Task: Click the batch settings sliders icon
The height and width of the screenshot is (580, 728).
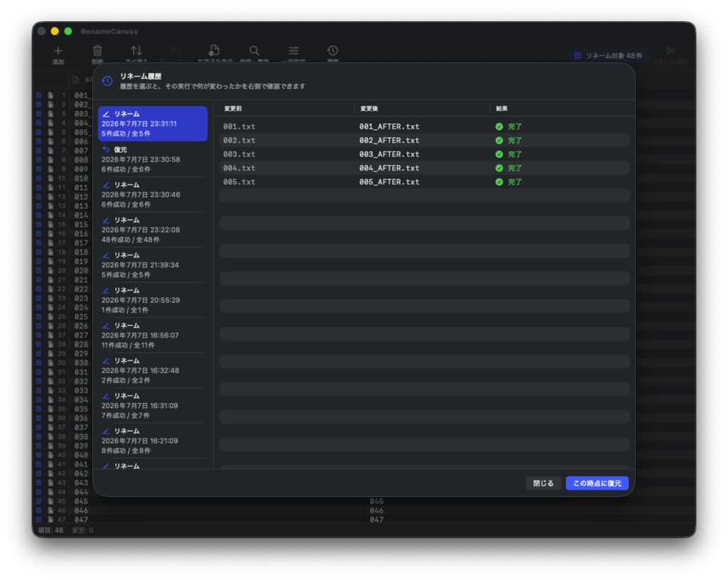Action: [294, 50]
